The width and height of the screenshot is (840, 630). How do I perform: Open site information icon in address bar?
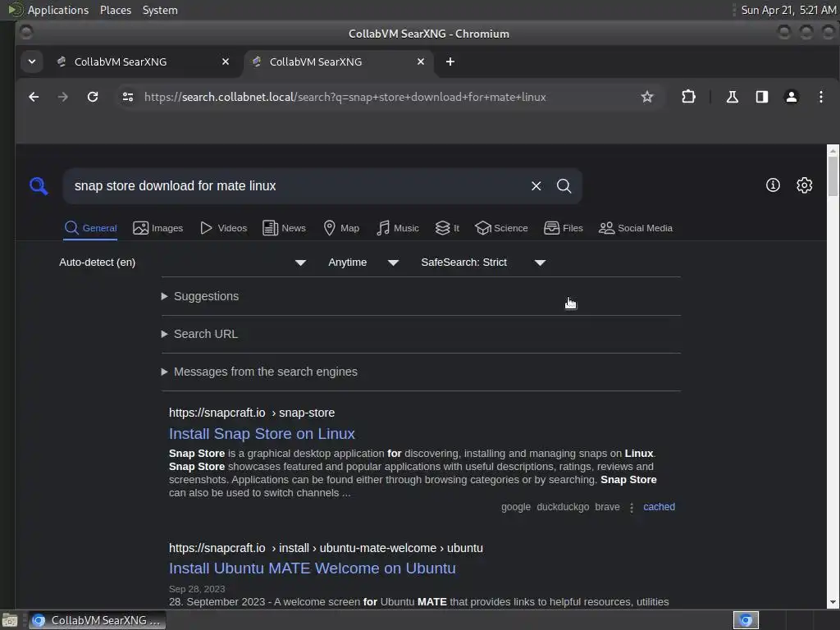(127, 97)
